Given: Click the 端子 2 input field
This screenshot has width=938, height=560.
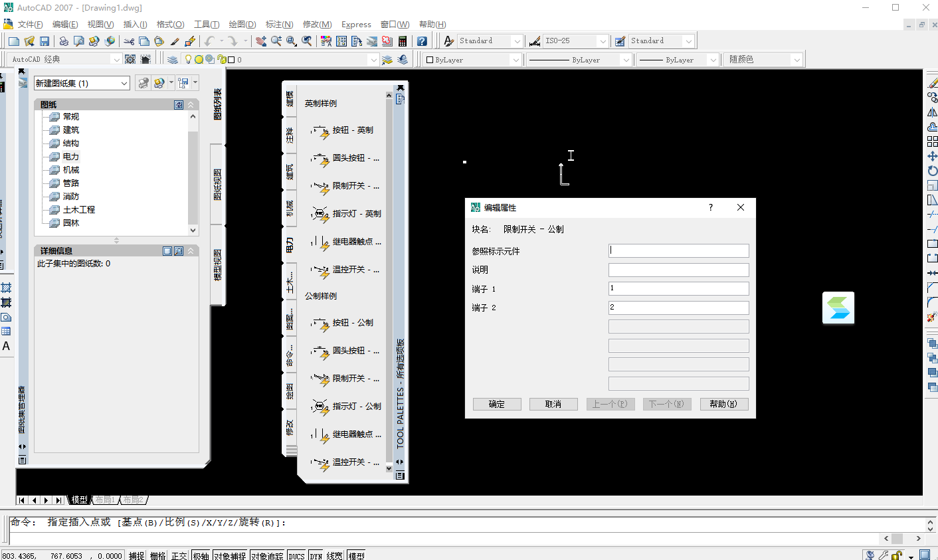Looking at the screenshot, I should tap(679, 308).
